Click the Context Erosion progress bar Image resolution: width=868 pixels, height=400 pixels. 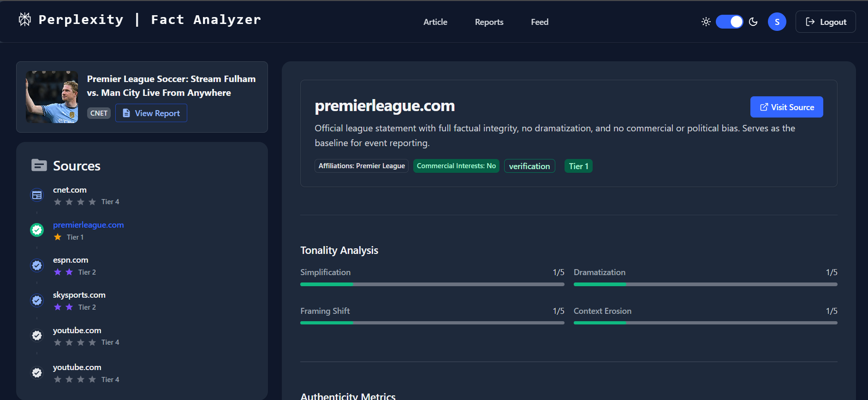pos(705,323)
